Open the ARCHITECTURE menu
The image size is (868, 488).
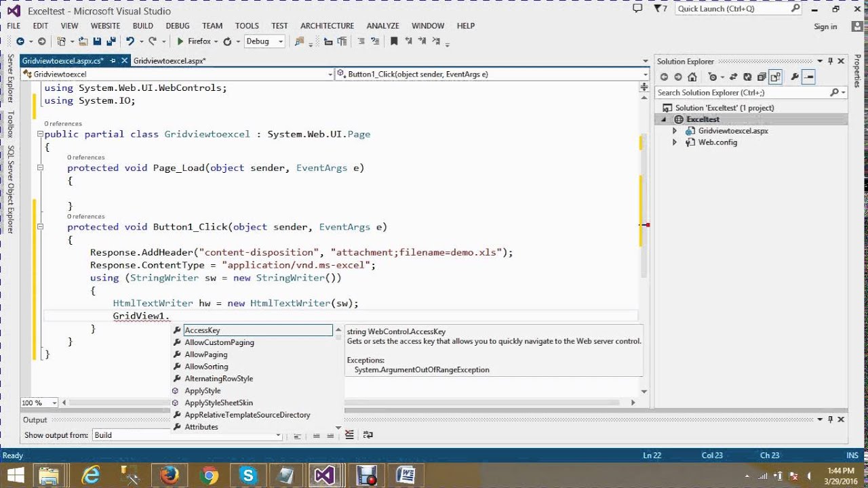click(327, 26)
